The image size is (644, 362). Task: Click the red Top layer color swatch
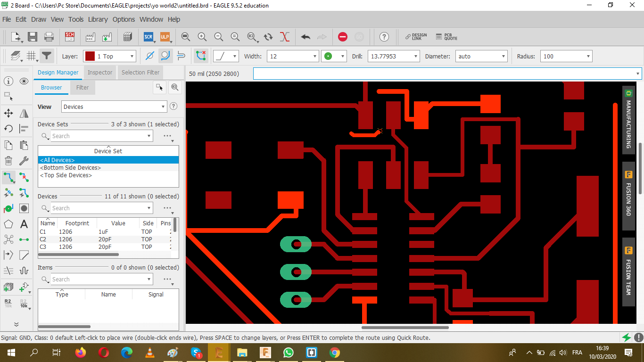[90, 57]
